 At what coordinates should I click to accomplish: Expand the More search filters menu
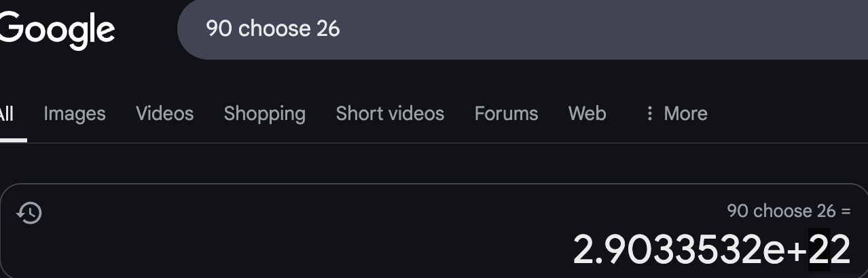point(685,113)
